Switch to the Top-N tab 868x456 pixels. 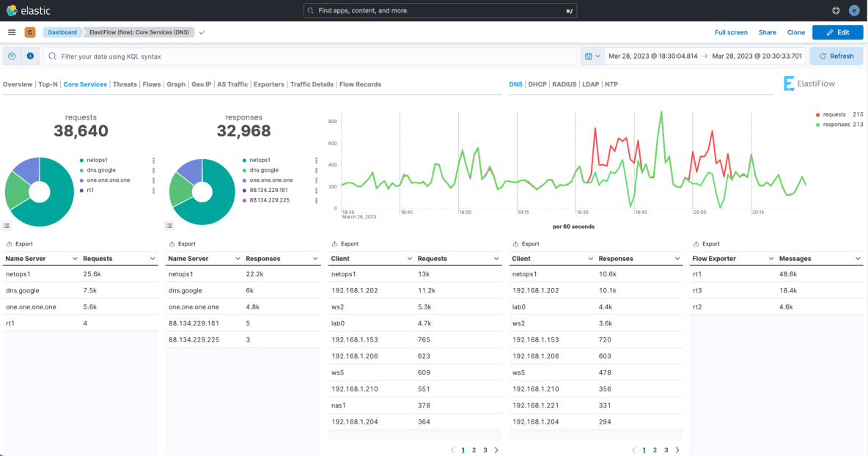pyautogui.click(x=48, y=84)
